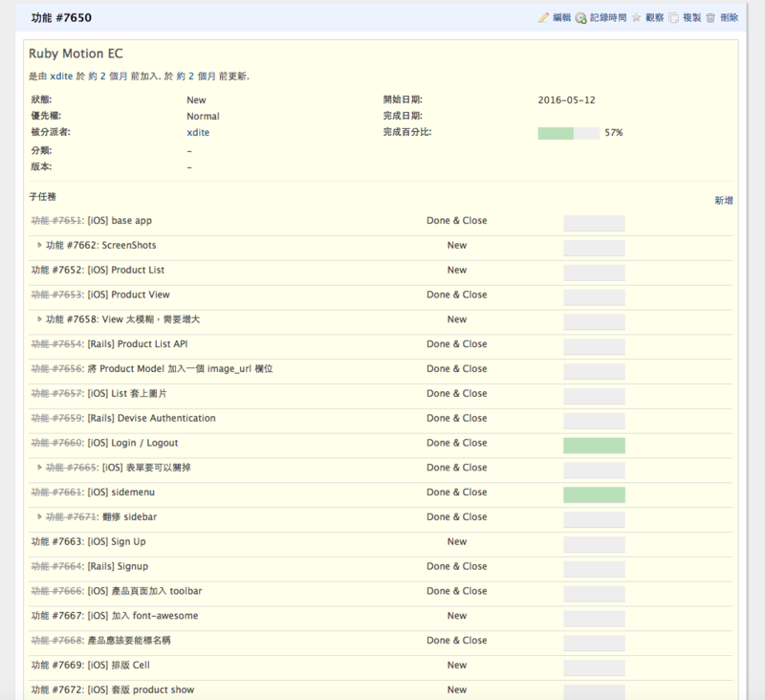Click the 觀察 watch link
765x700 pixels.
654,18
